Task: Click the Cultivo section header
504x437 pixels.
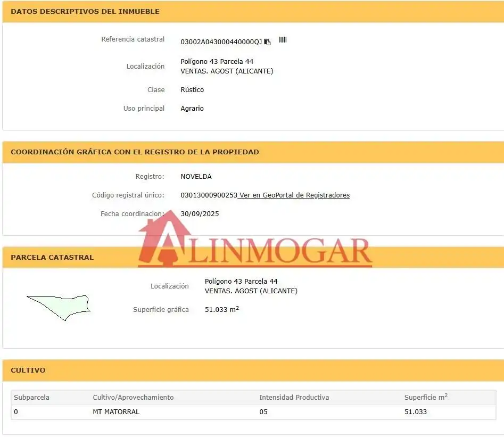Action: [x=28, y=370]
